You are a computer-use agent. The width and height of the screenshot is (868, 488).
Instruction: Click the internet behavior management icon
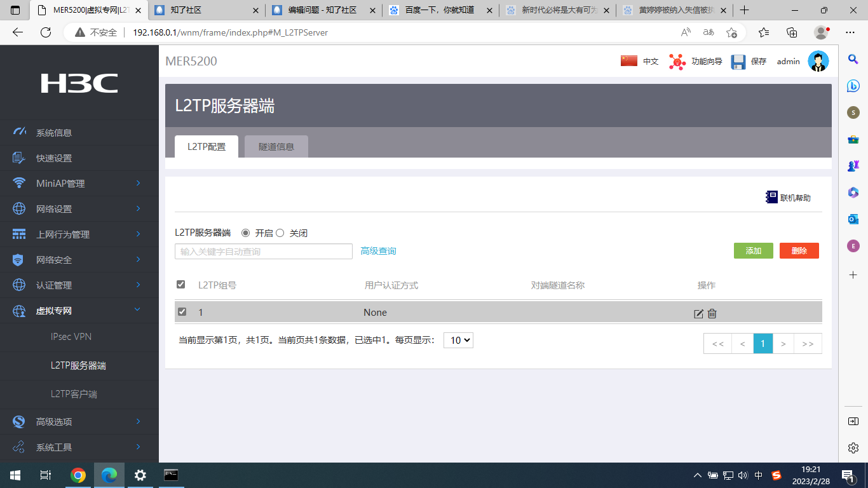click(x=19, y=234)
